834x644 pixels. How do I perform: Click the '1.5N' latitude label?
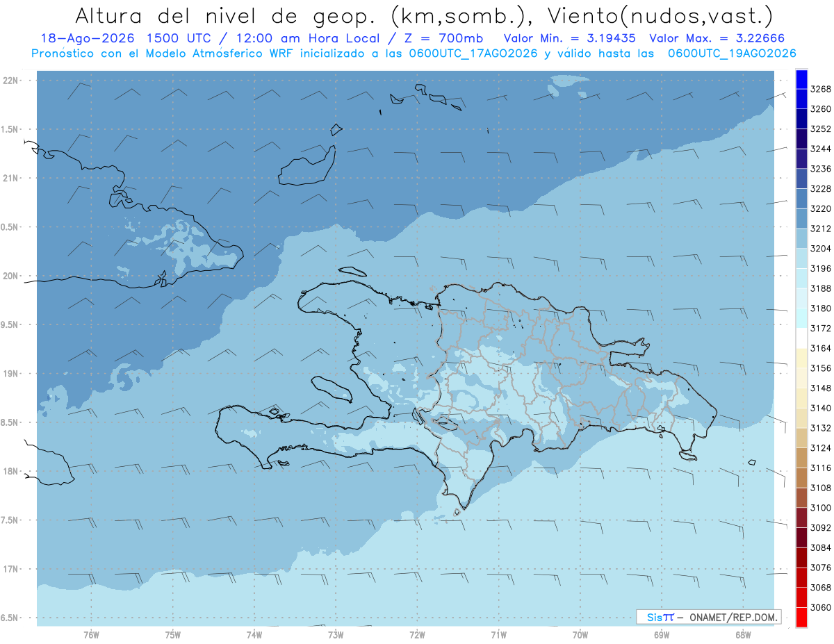point(10,129)
